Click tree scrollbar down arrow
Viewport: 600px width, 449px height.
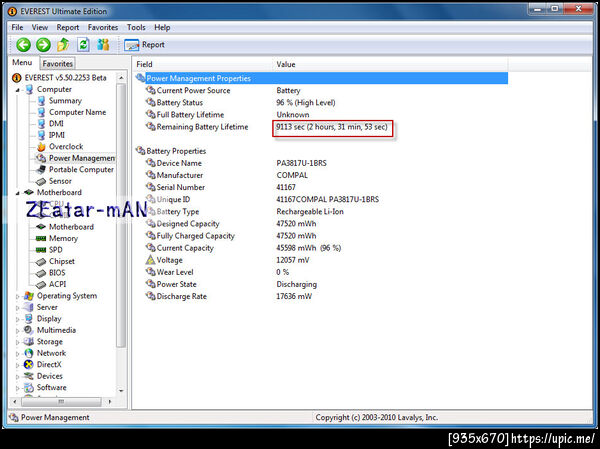coord(121,390)
